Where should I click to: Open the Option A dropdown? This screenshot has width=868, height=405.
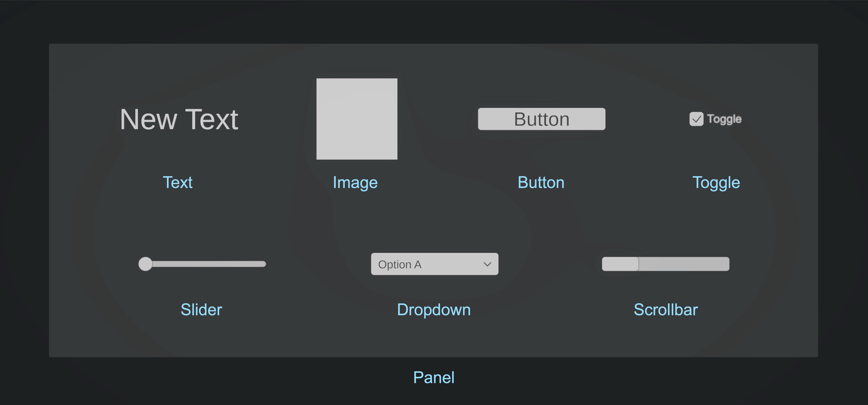pos(435,264)
